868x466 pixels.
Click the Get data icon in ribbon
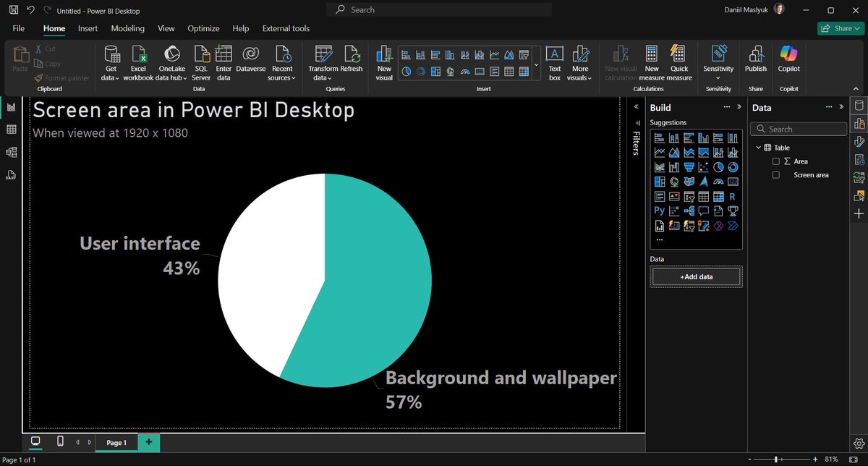point(111,54)
